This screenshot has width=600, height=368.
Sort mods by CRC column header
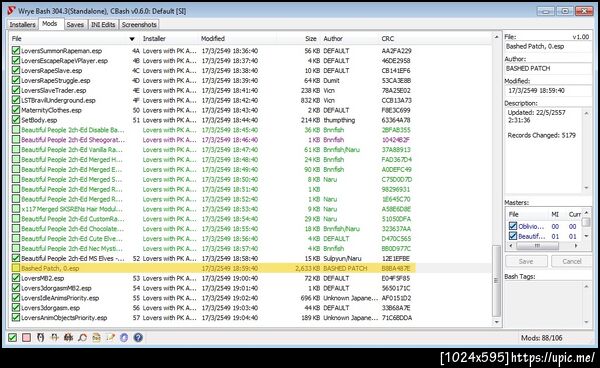point(387,39)
